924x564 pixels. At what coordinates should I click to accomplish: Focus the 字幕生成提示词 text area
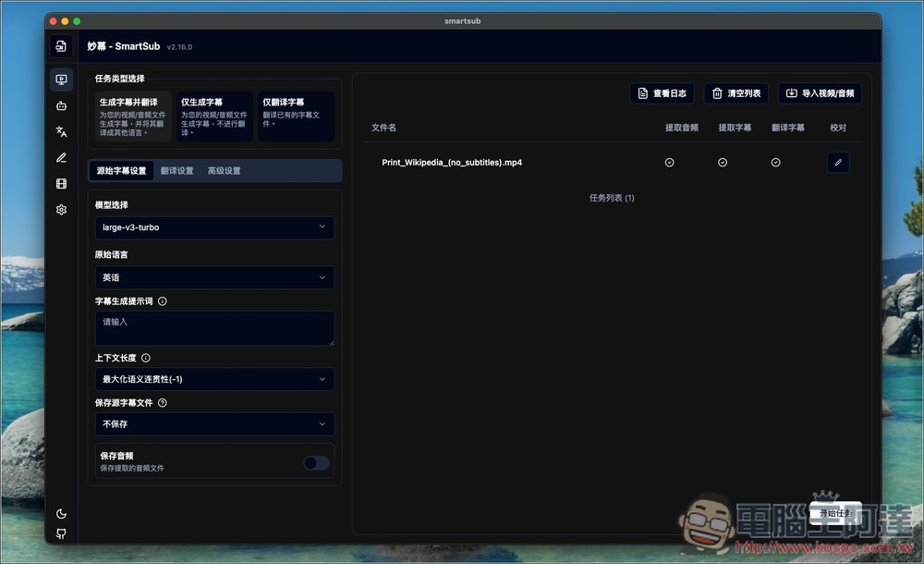coord(214,328)
